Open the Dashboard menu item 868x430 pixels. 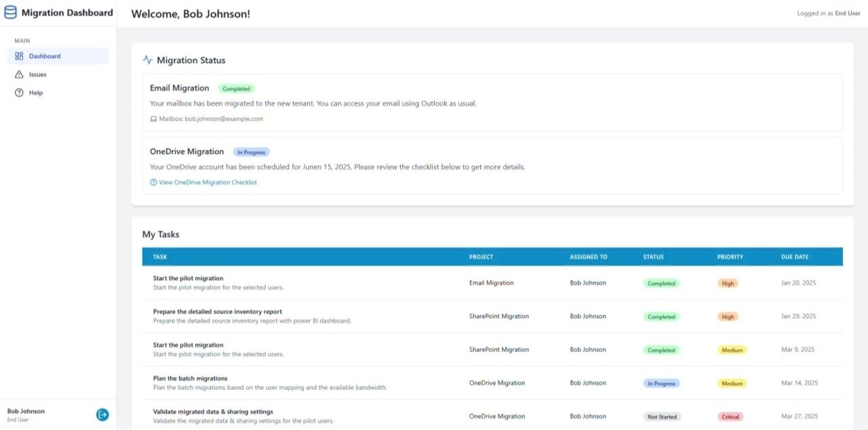click(x=58, y=56)
